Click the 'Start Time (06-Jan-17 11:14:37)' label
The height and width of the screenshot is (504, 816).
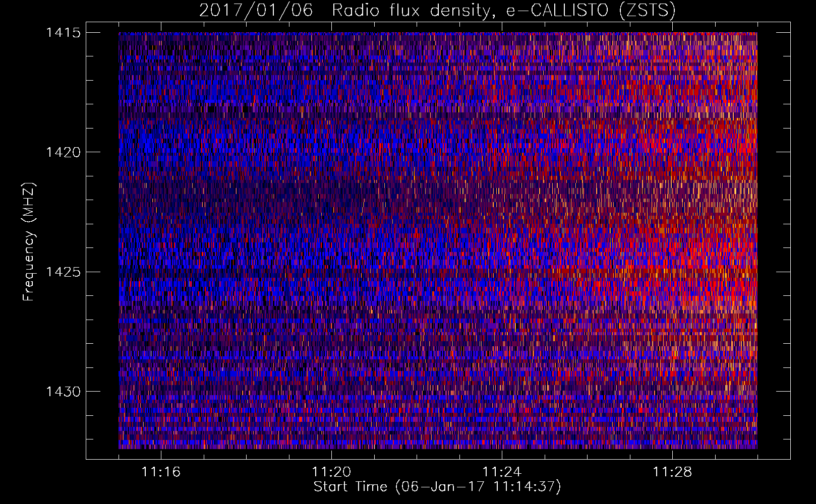pyautogui.click(x=437, y=487)
